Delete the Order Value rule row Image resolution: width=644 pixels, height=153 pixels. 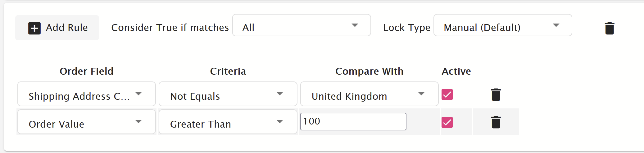tap(496, 122)
